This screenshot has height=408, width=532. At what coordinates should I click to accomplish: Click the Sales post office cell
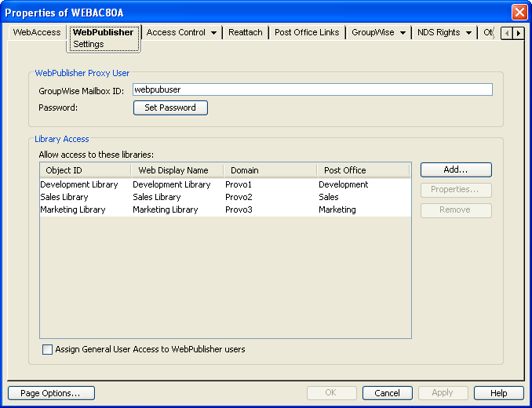click(x=329, y=197)
